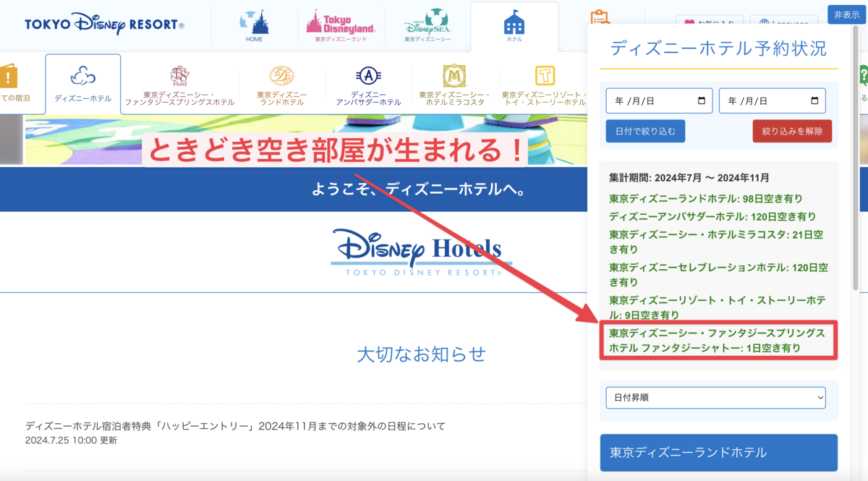The image size is (868, 481).
Task: Click the 大切なお知らせ heading
Action: (422, 354)
